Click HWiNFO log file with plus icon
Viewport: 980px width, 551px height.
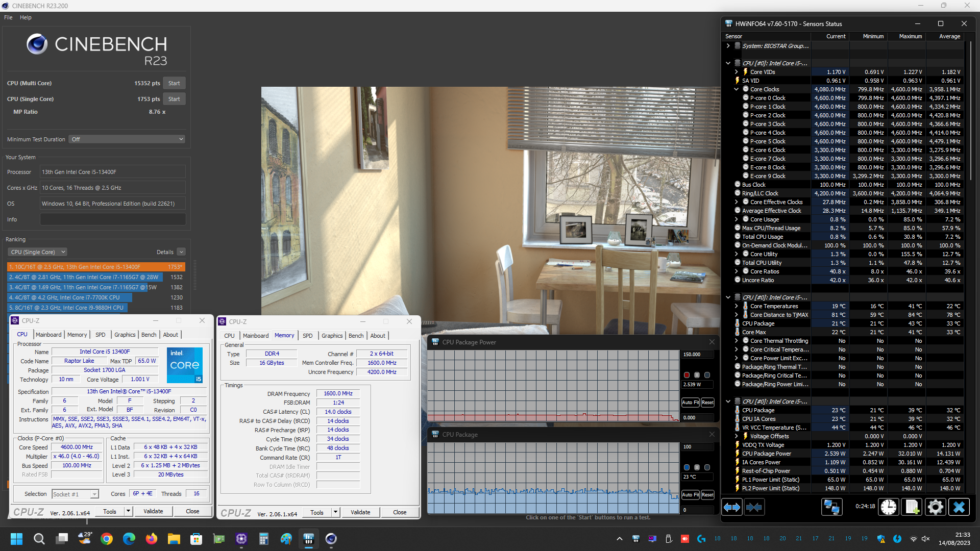pyautogui.click(x=912, y=507)
